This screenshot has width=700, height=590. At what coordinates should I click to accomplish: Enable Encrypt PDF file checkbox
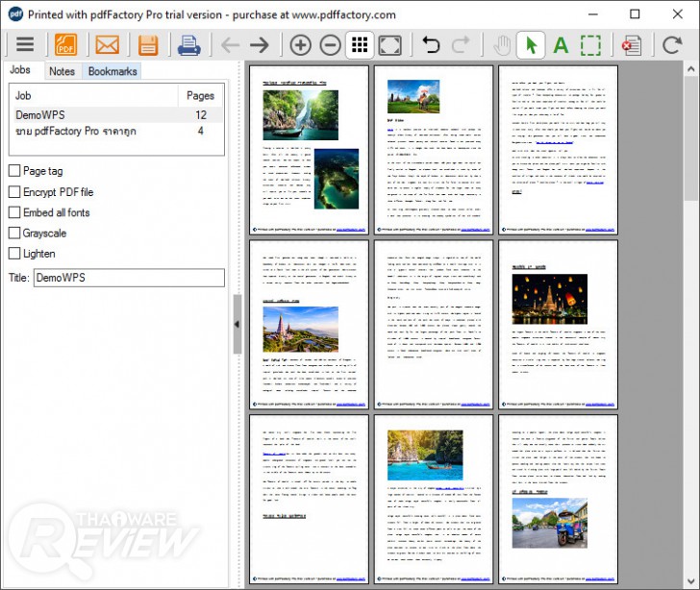pyautogui.click(x=14, y=192)
